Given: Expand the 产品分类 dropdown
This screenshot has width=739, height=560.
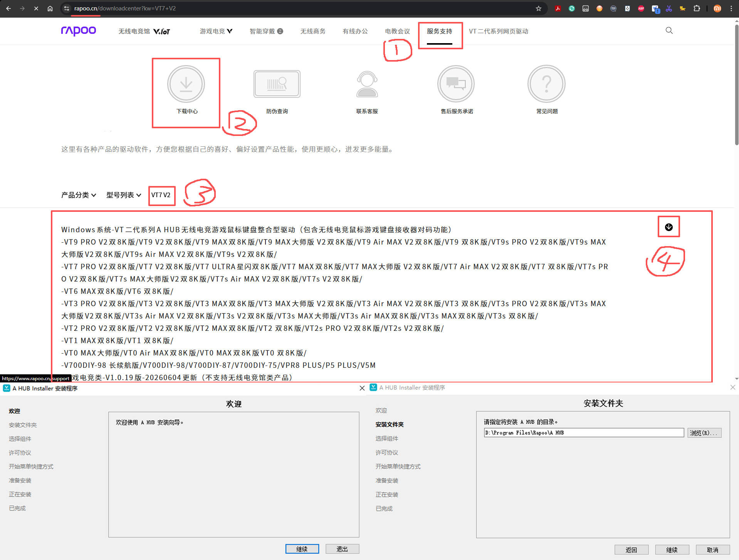Looking at the screenshot, I should coord(79,195).
